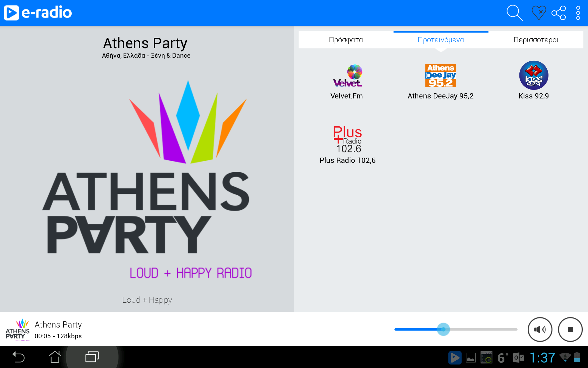Open the picture notification icon
Screen dimensions: 588x368
[471, 358]
